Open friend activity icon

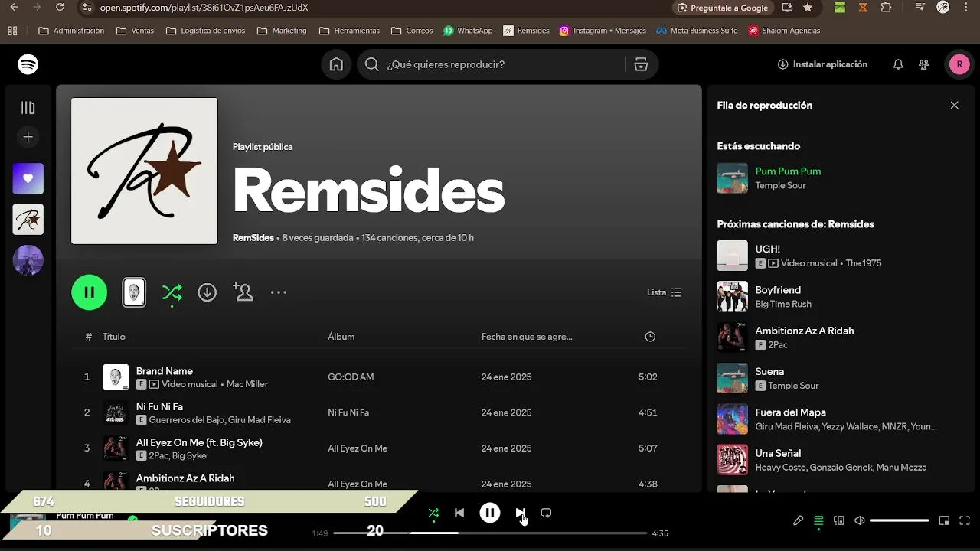pos(924,64)
